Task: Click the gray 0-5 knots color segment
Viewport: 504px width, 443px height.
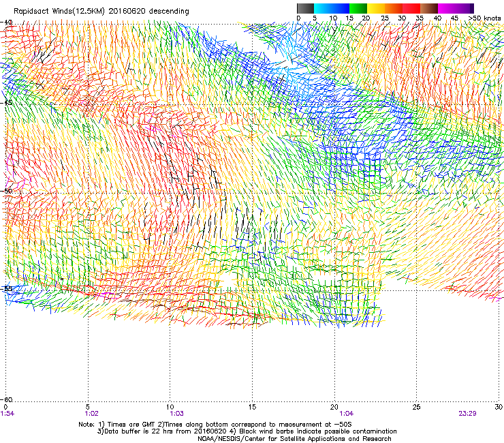Action: [305, 8]
